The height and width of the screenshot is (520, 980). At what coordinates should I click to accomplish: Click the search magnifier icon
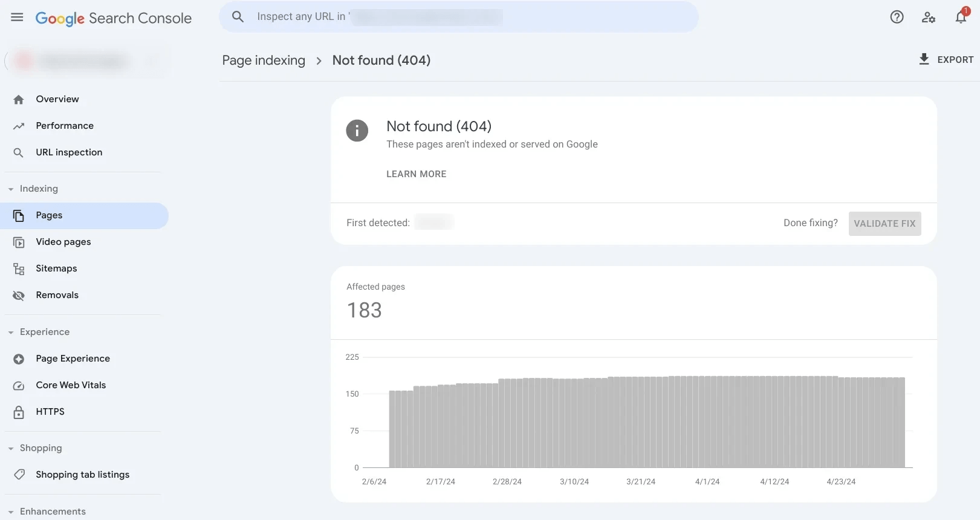(x=238, y=17)
